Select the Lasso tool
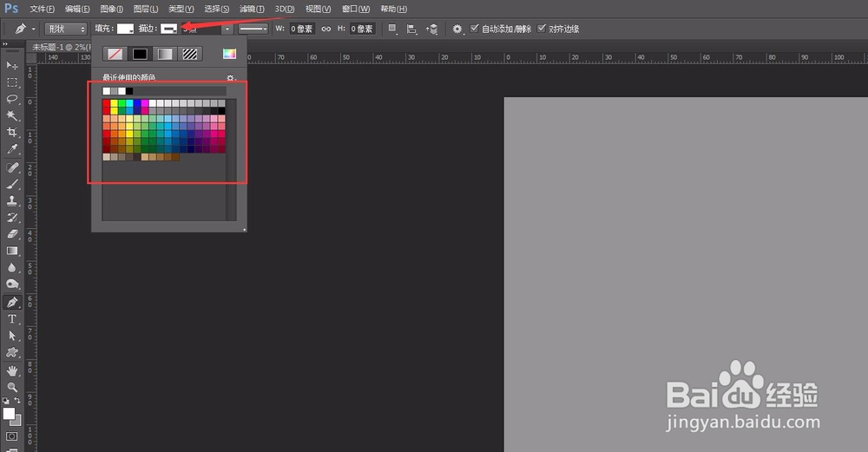868x452 pixels. coord(11,99)
